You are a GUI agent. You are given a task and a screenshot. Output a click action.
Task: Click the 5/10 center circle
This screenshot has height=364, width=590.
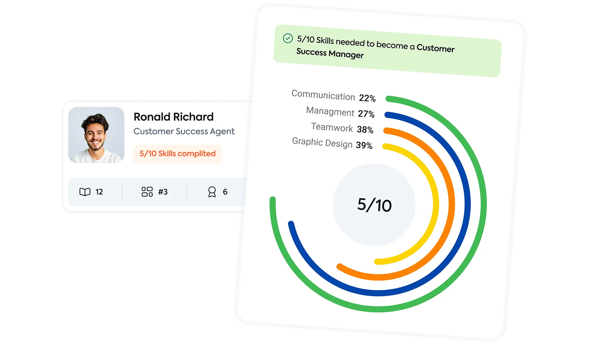pyautogui.click(x=374, y=205)
